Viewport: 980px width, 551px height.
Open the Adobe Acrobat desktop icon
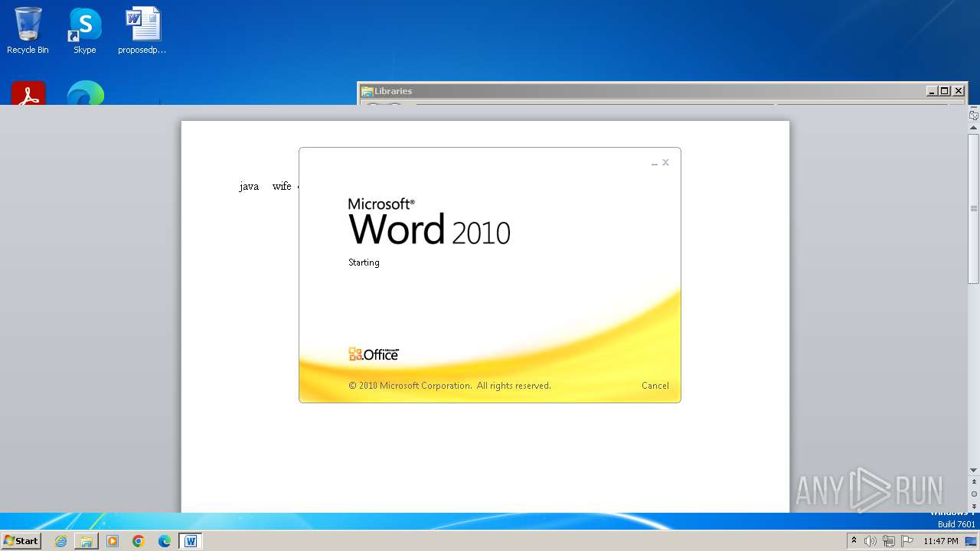pos(28,93)
